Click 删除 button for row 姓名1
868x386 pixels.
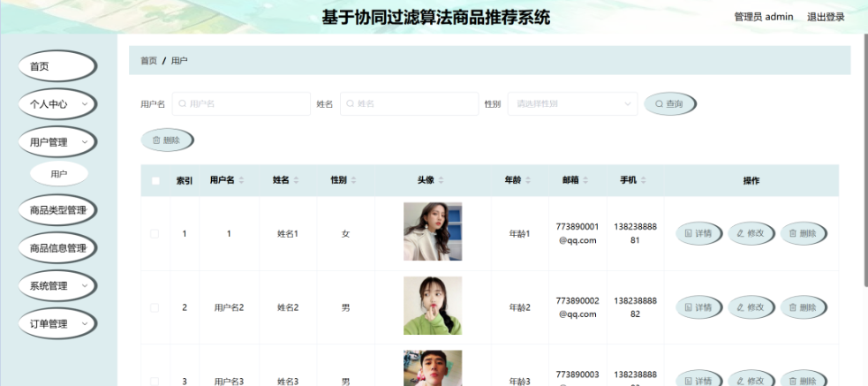click(x=804, y=233)
